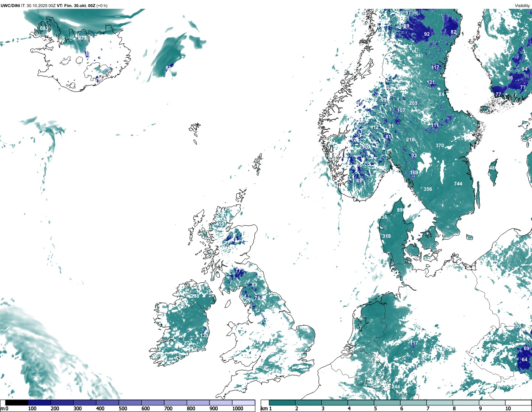Click the 'Visibility' title label
The width and height of the screenshot is (532, 412).
click(522, 5)
